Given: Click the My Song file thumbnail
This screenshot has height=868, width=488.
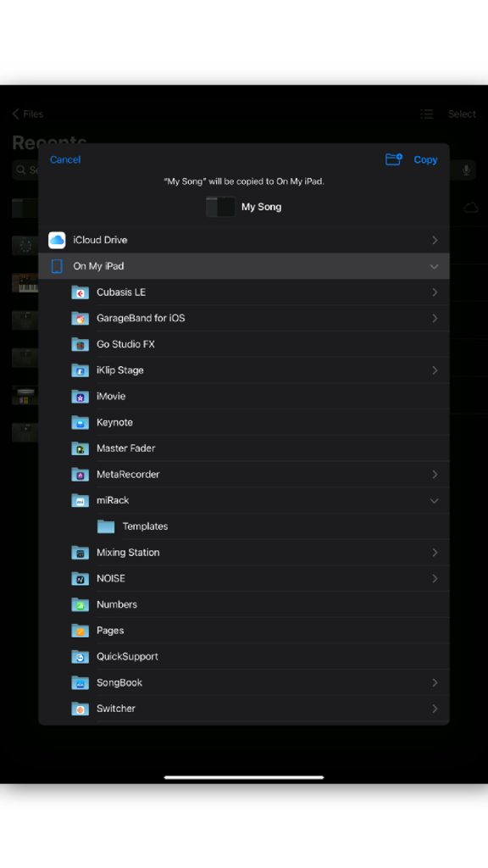Looking at the screenshot, I should pyautogui.click(x=220, y=207).
